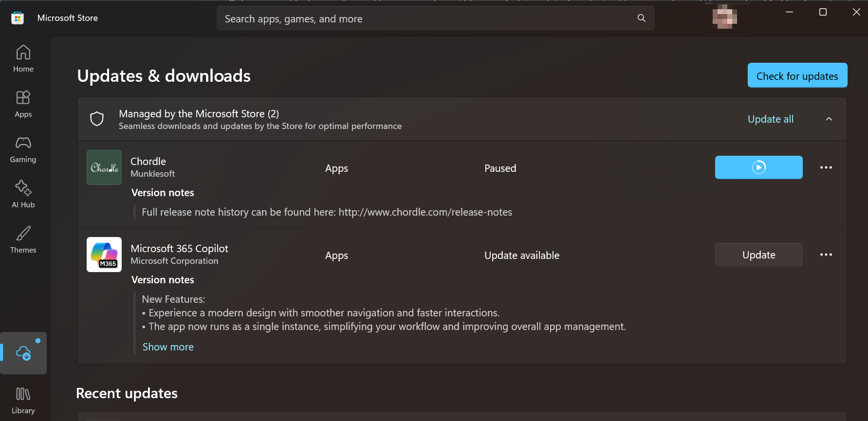Screen dimensions: 868x421
Task: Focus the Search apps, games field
Action: pos(435,18)
